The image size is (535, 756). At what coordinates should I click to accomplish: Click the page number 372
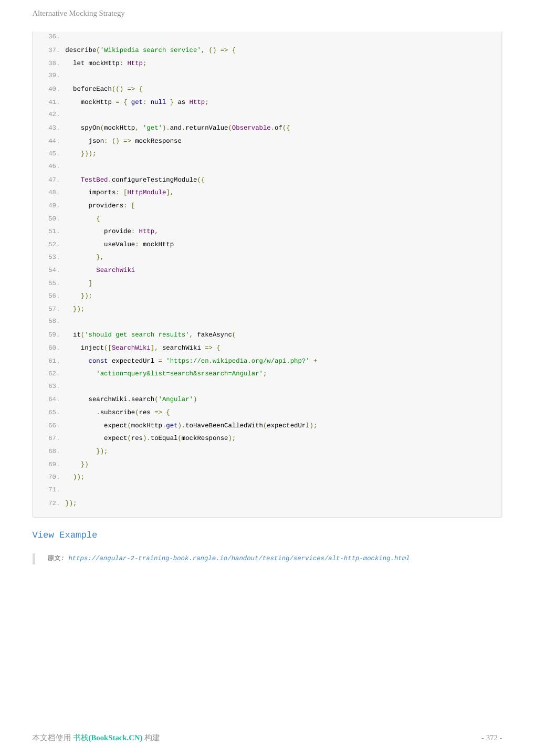[491, 738]
